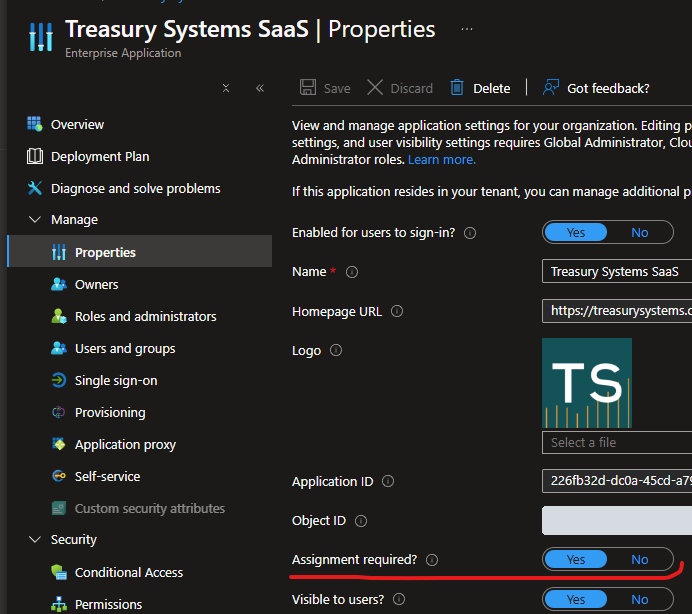Click the Application proxy icon
Image resolution: width=692 pixels, height=614 pixels.
click(59, 444)
